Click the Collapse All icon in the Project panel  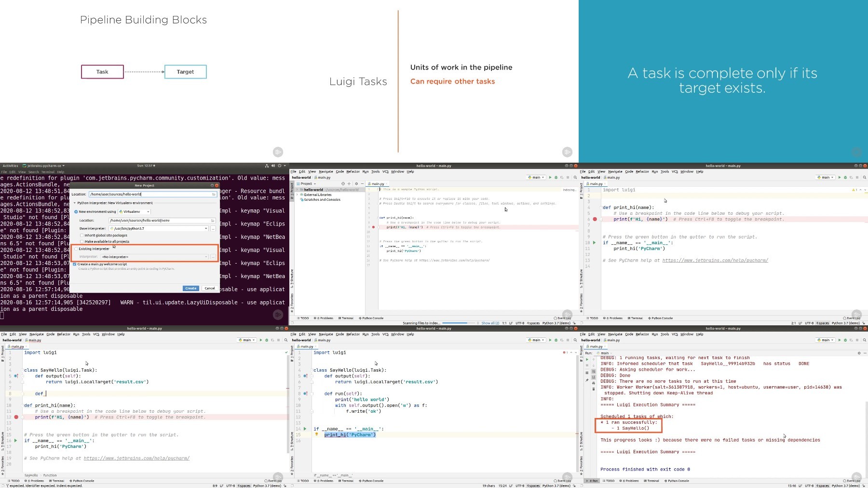pos(349,184)
